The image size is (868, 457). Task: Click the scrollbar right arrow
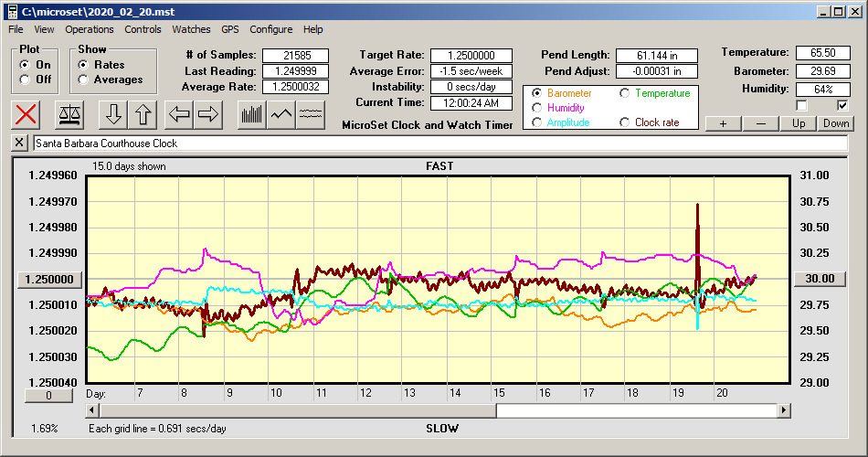(783, 410)
